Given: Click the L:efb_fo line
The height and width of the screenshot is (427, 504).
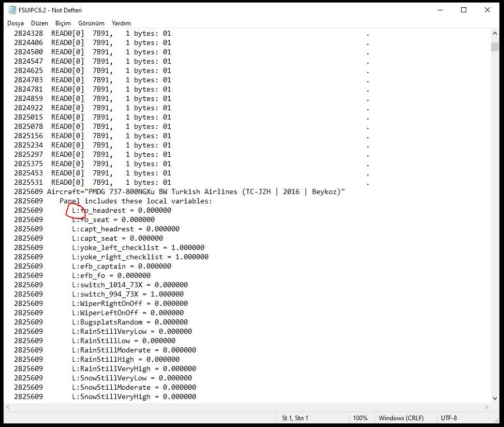Looking at the screenshot, I should click(82, 275).
